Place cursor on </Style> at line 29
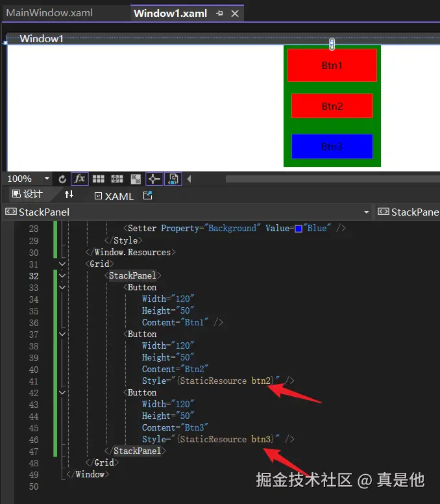 coord(123,240)
